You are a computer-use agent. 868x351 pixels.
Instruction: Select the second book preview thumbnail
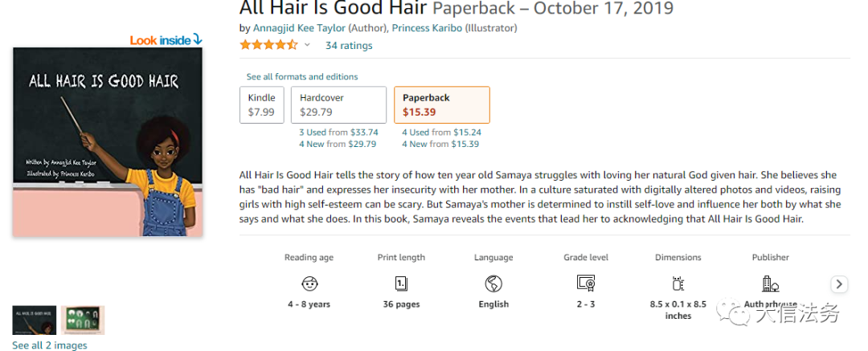(x=83, y=320)
